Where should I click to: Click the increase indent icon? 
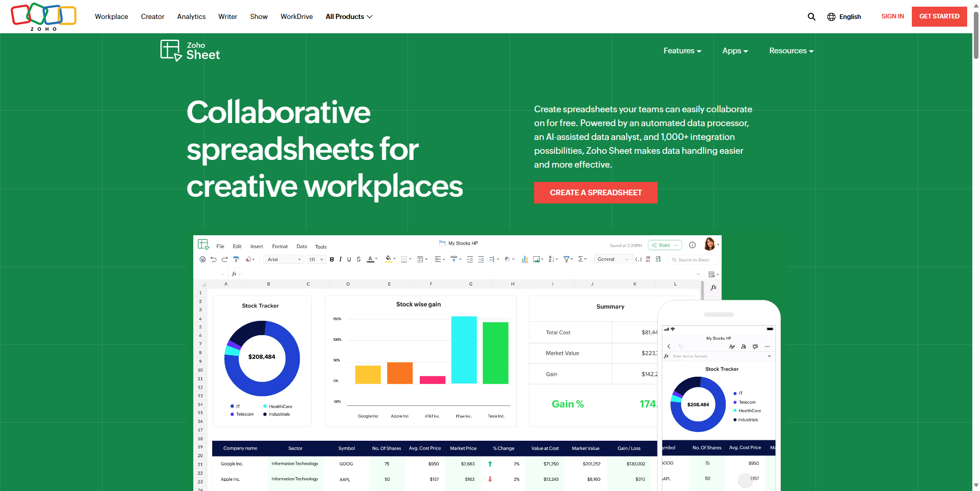pyautogui.click(x=481, y=259)
